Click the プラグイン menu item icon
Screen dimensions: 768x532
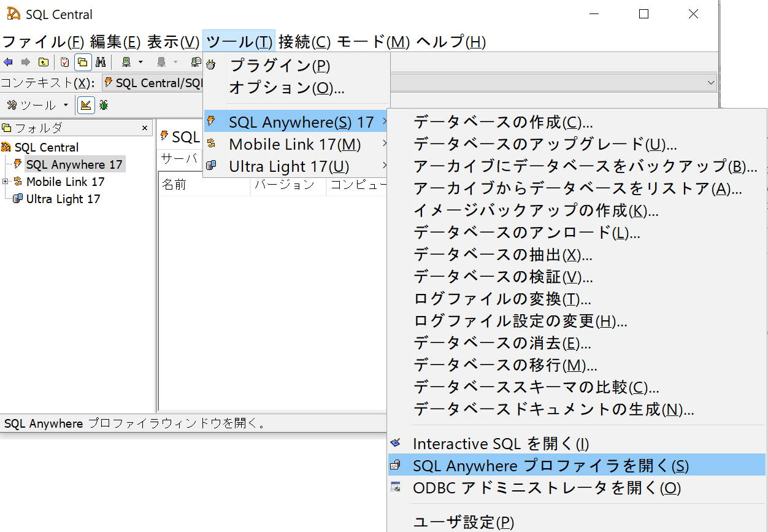click(x=212, y=65)
